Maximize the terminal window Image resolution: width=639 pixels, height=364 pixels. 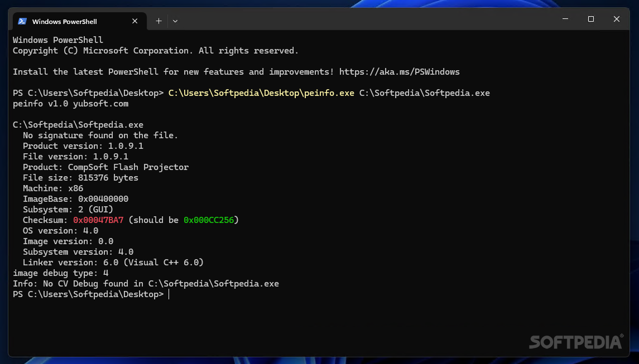pos(591,19)
